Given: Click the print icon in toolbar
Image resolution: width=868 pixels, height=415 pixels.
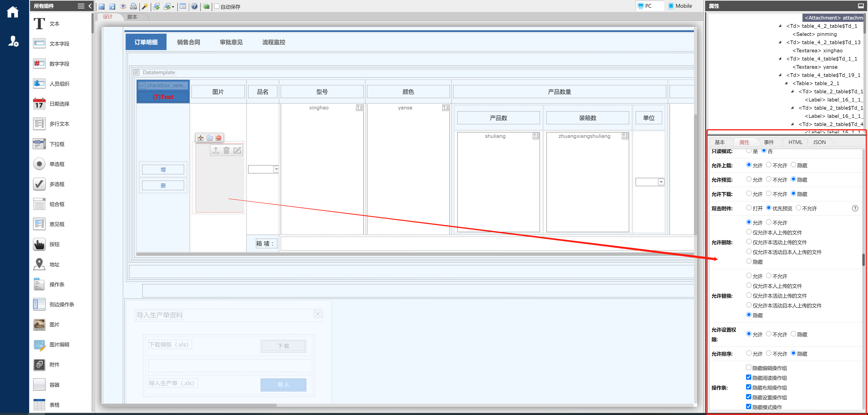Looking at the screenshot, I should 133,6.
